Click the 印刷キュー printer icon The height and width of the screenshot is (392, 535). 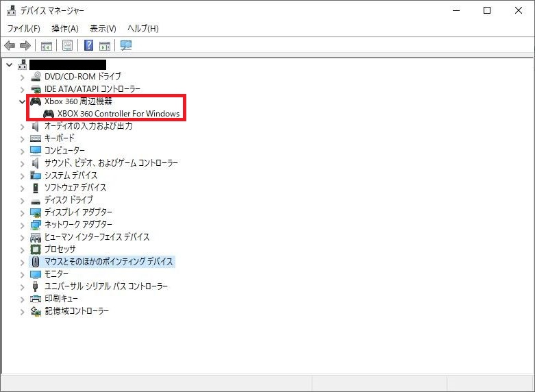(36, 299)
